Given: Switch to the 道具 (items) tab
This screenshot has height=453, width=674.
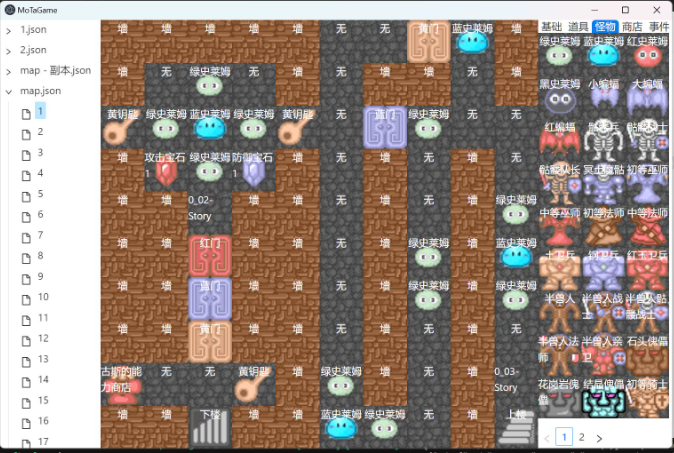Looking at the screenshot, I should click(578, 26).
